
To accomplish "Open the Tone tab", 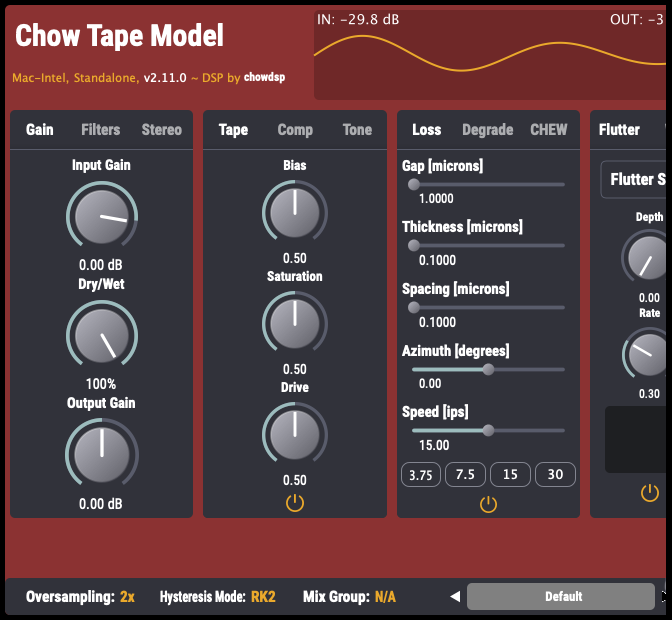I will pyautogui.click(x=357, y=129).
